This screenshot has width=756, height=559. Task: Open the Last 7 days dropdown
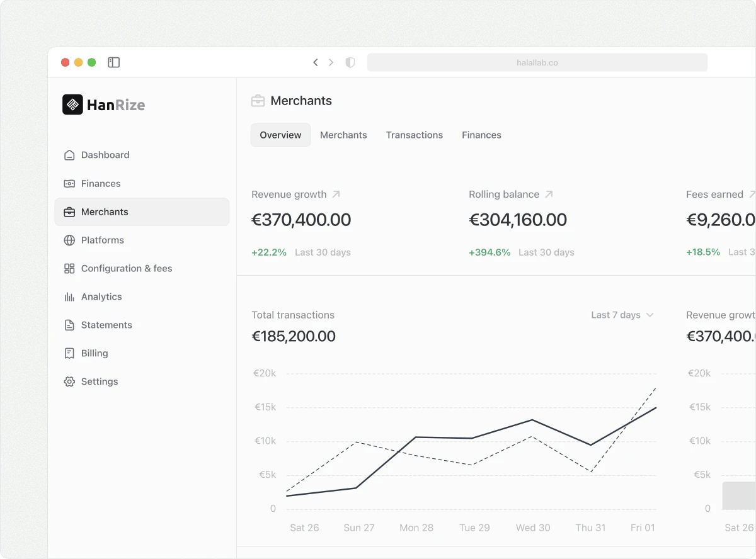(622, 315)
